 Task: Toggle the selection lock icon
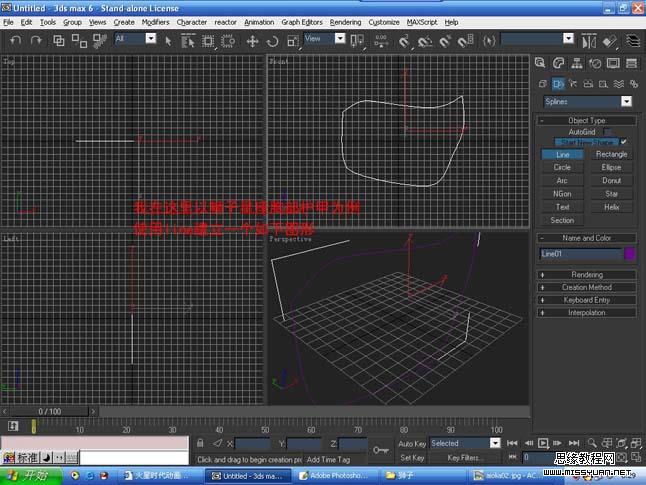tap(200, 443)
